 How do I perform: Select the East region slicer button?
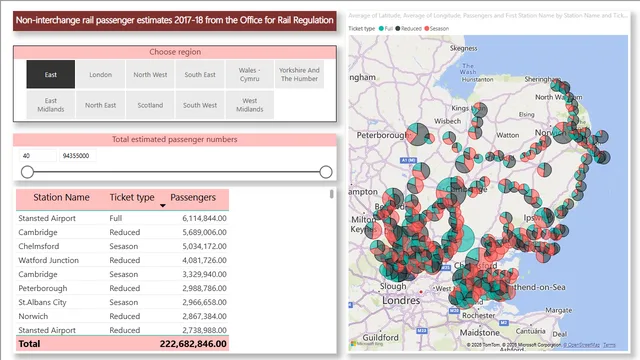point(51,74)
